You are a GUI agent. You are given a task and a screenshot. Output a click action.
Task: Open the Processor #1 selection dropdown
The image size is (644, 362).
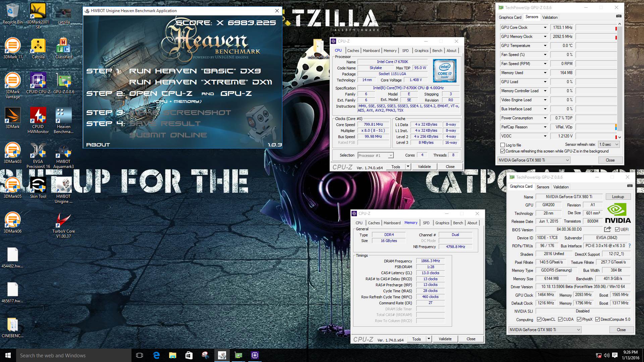click(375, 156)
